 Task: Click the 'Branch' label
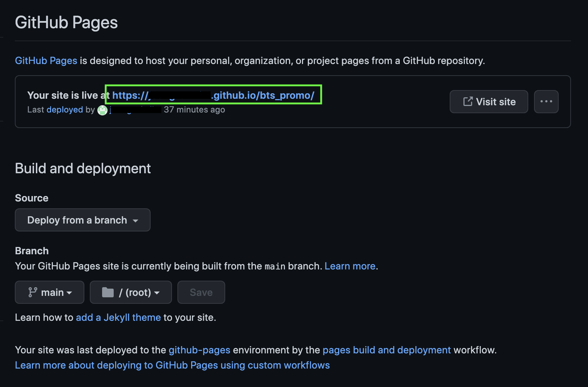pos(32,251)
